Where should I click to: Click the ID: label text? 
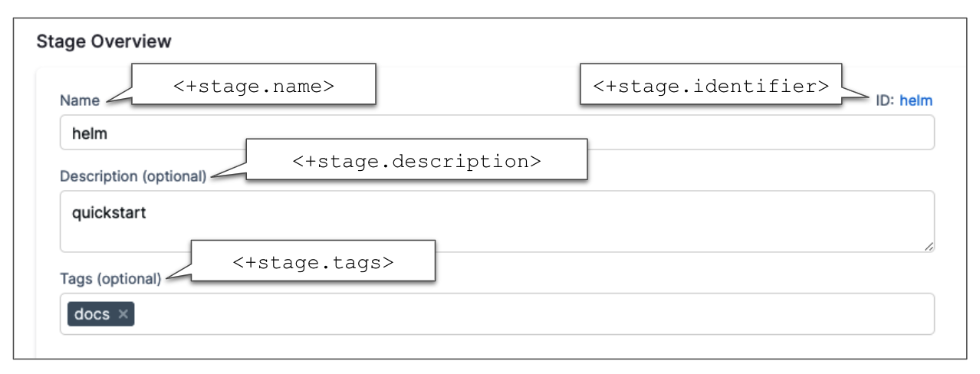pyautogui.click(x=886, y=100)
